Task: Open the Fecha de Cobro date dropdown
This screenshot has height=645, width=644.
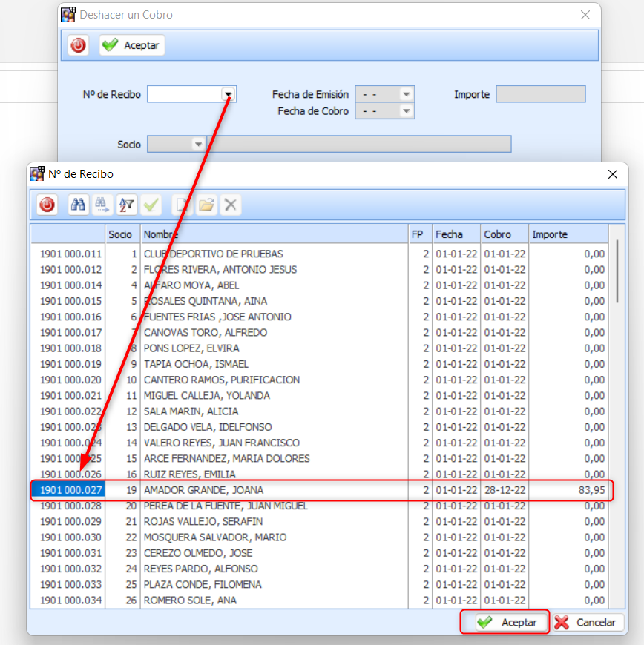Action: point(406,111)
